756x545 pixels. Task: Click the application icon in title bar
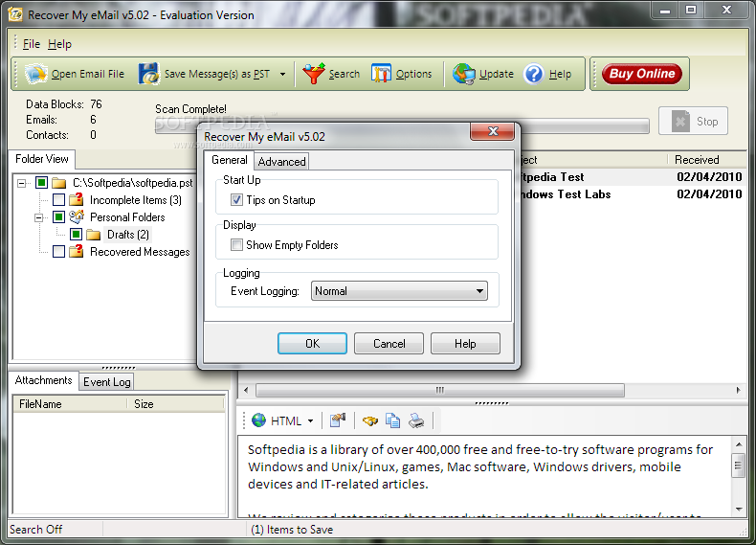tap(15, 14)
